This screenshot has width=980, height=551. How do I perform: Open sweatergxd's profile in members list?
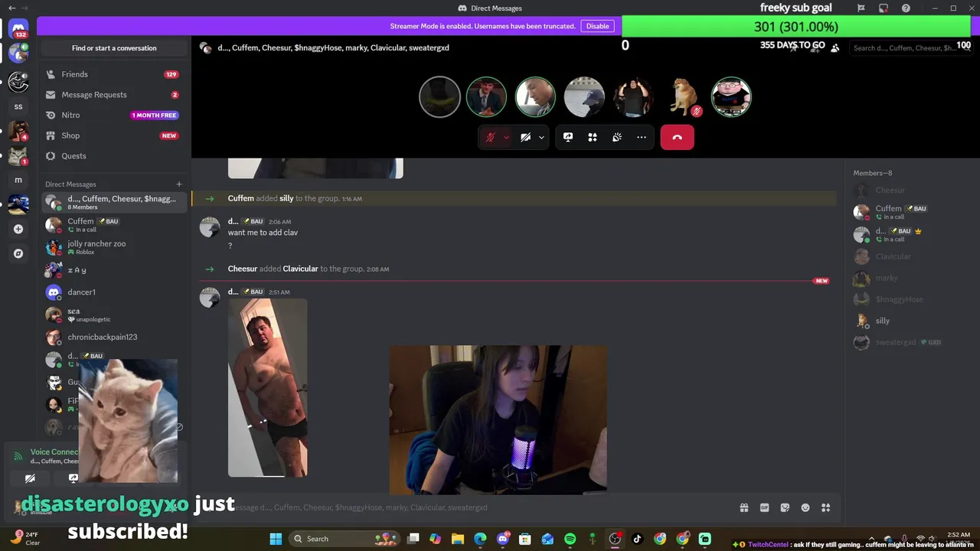click(911, 342)
